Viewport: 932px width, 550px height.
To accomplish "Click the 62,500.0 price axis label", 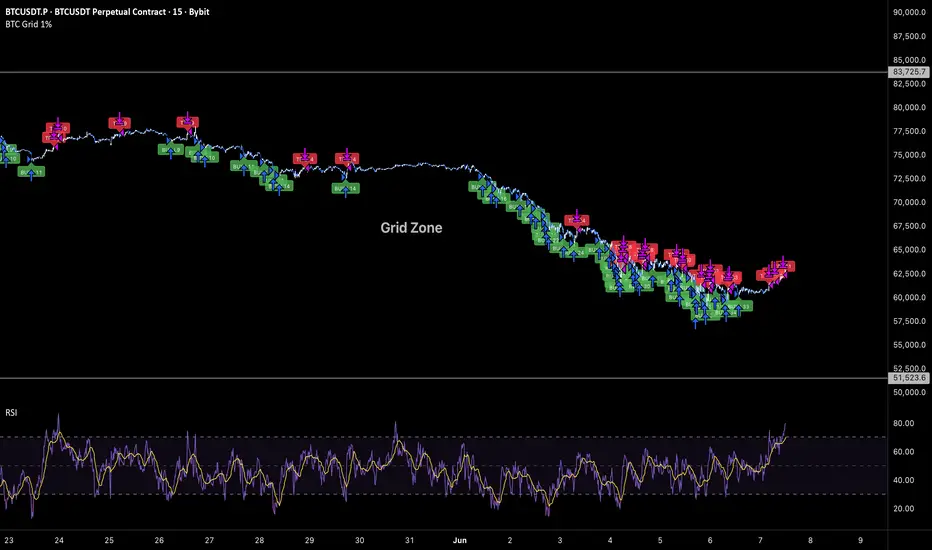I will coord(909,274).
